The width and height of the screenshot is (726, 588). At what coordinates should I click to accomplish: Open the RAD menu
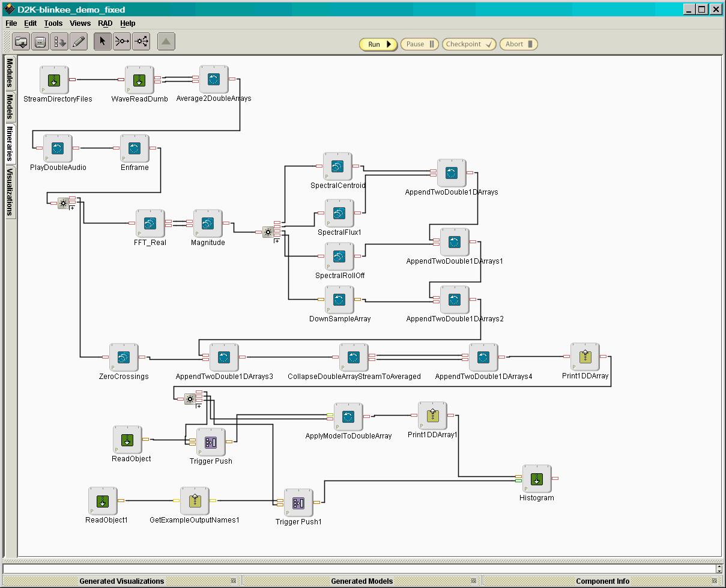tap(105, 23)
